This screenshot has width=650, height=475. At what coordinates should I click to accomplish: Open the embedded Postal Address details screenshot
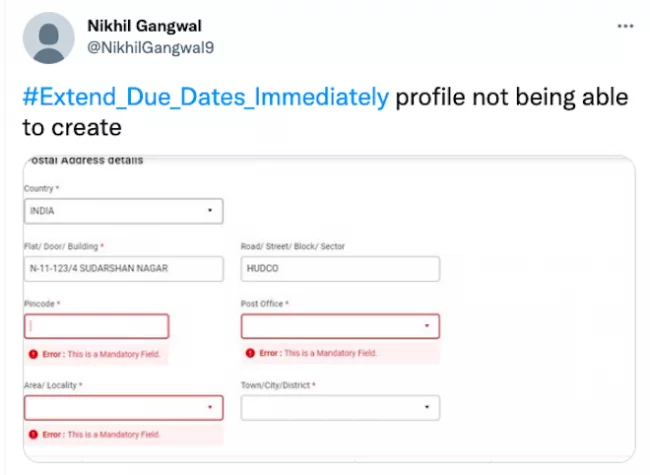(x=329, y=309)
